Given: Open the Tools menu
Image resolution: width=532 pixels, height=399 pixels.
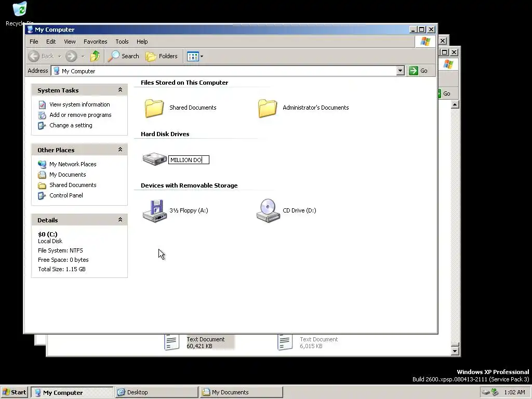Looking at the screenshot, I should (122, 42).
